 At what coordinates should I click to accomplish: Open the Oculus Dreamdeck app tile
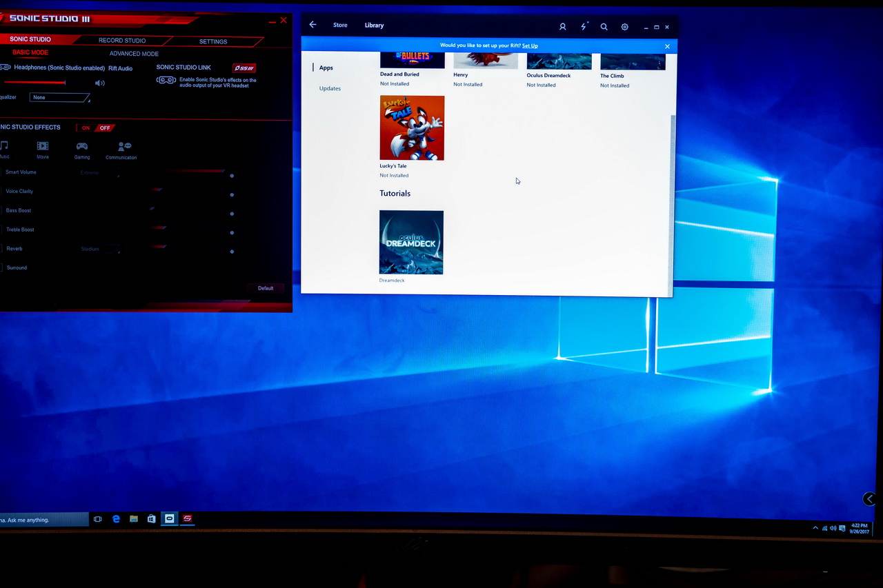click(559, 61)
